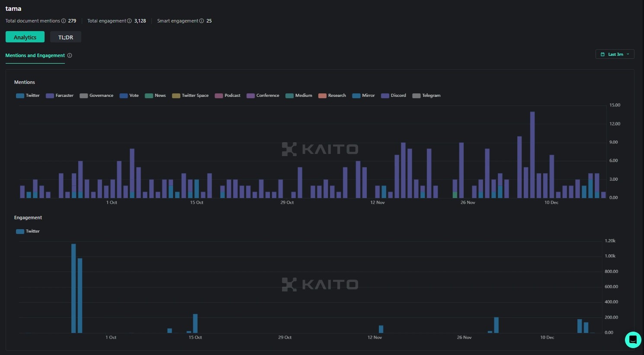Viewport: 644px width, 355px height.
Task: Hide Discord series in Mentions legend
Action: (394, 96)
